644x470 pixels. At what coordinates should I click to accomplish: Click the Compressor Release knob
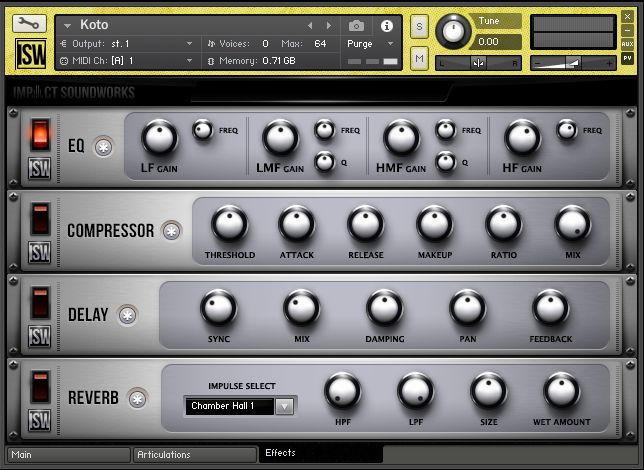click(x=366, y=224)
